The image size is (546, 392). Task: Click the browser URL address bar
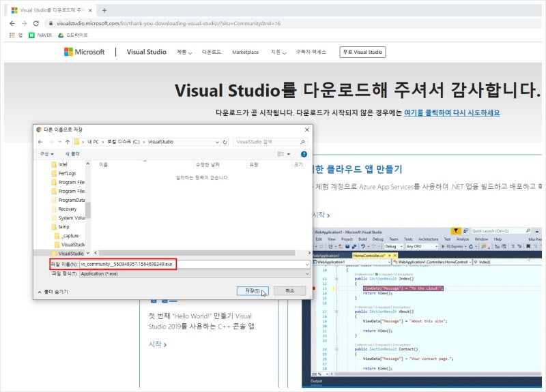(x=293, y=23)
